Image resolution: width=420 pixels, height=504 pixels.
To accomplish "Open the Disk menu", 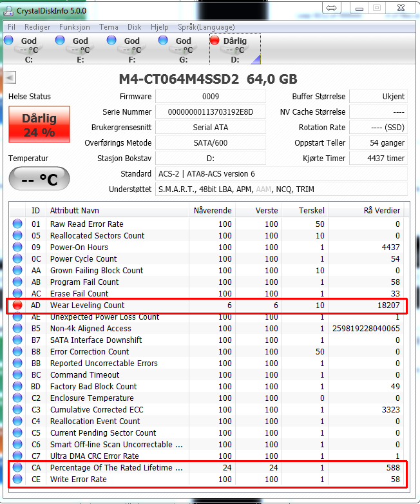I will (135, 27).
